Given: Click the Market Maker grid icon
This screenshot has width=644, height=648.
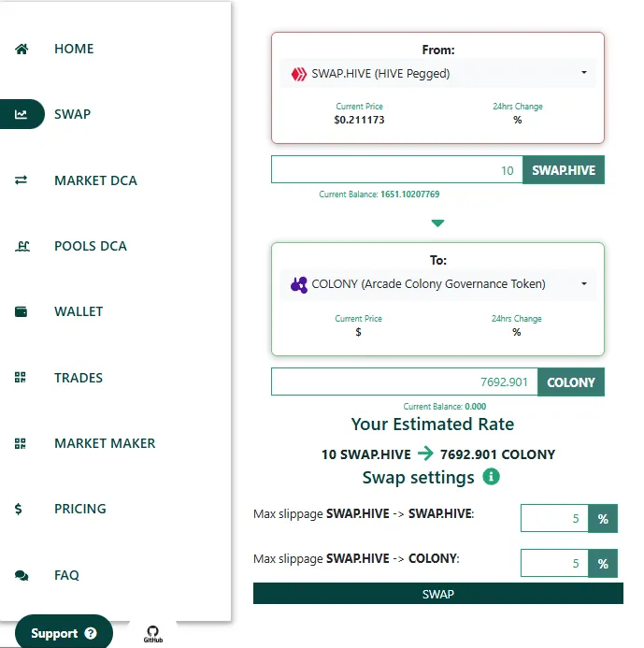Looking at the screenshot, I should [x=21, y=443].
